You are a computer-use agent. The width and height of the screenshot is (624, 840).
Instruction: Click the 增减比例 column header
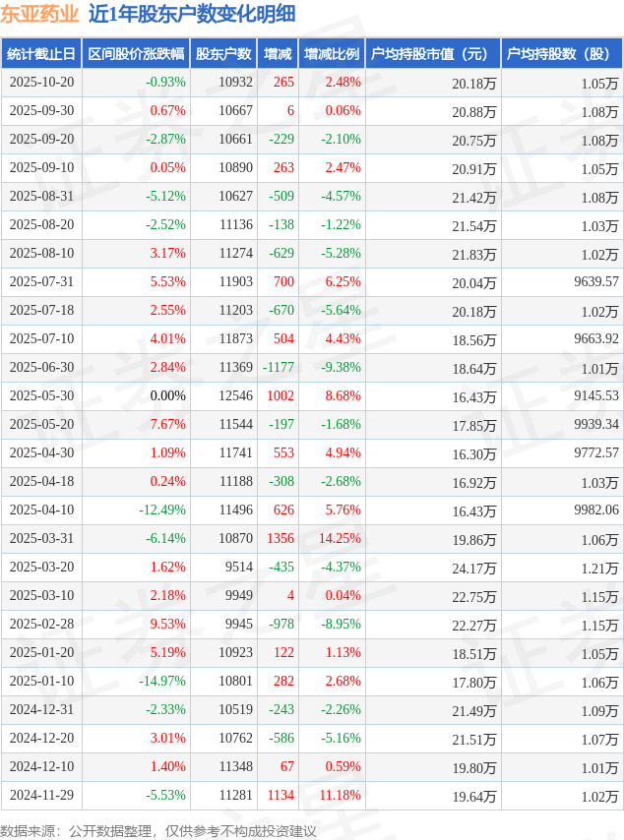click(332, 54)
